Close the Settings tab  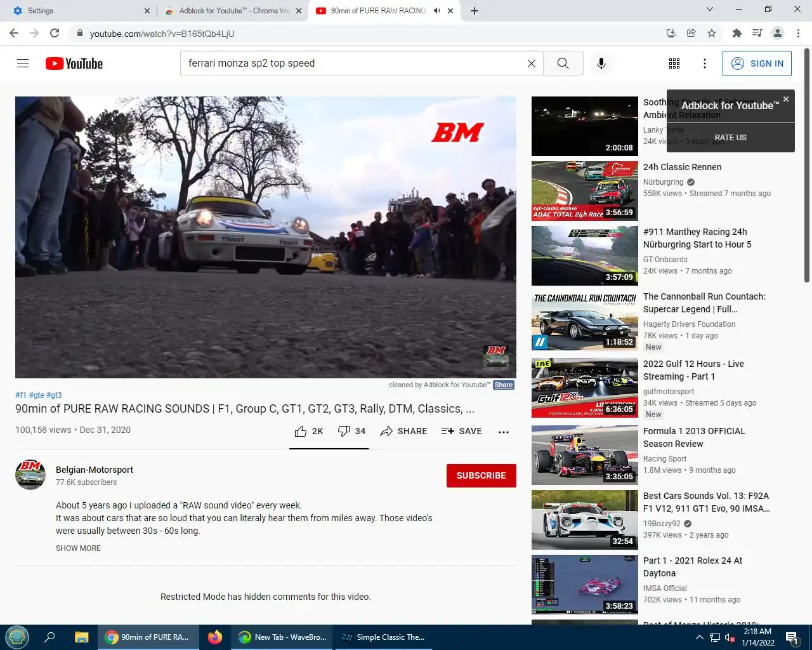point(147,11)
